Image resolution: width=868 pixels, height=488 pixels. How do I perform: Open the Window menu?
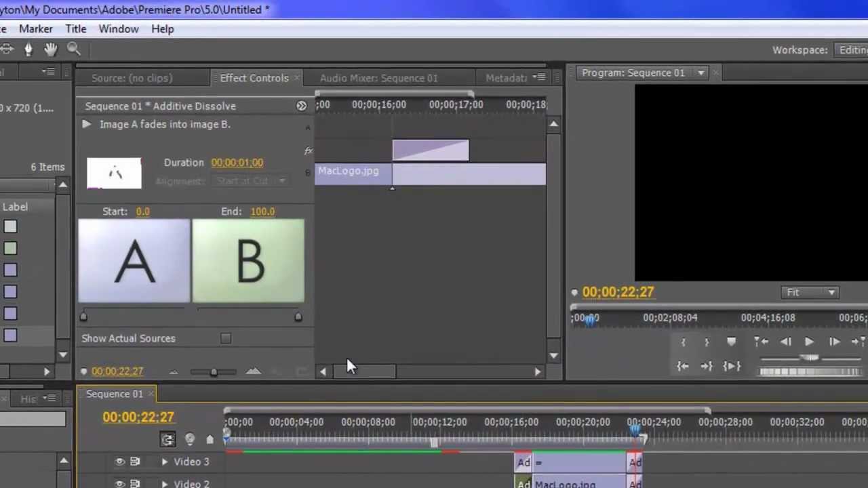[x=119, y=29]
